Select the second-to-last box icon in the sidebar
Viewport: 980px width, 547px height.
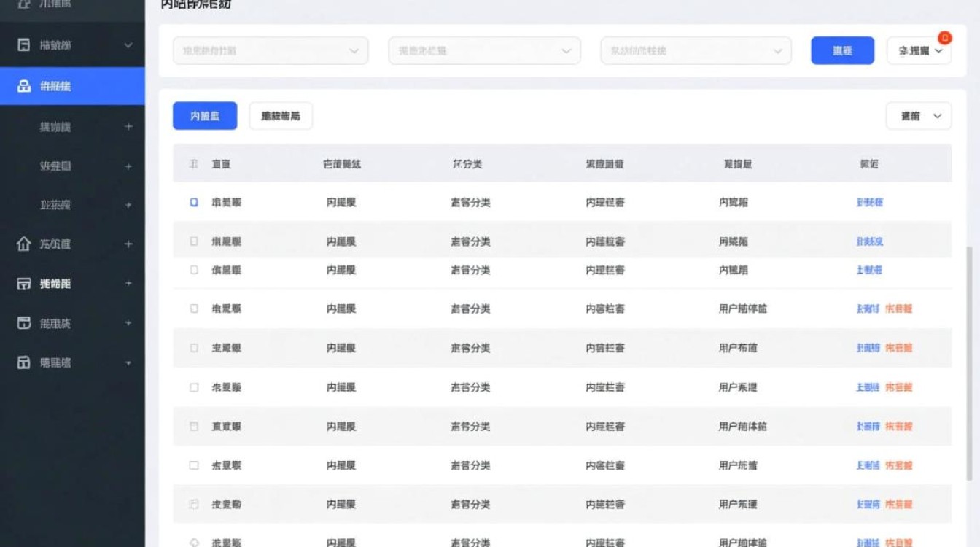click(x=24, y=323)
